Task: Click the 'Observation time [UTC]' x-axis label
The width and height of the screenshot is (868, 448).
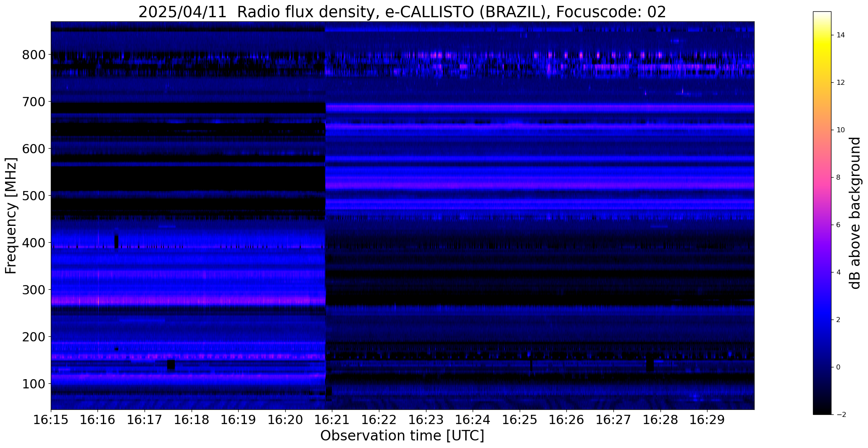Action: [402, 436]
